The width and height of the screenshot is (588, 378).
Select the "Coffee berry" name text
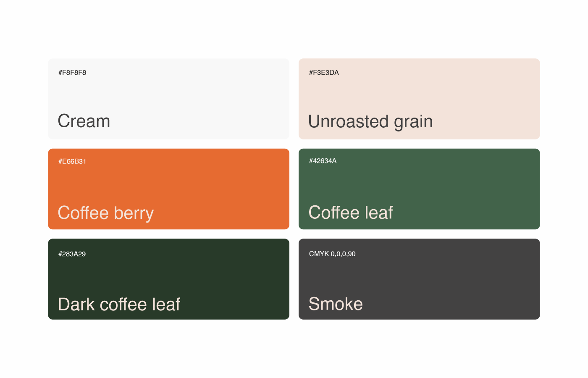click(106, 213)
